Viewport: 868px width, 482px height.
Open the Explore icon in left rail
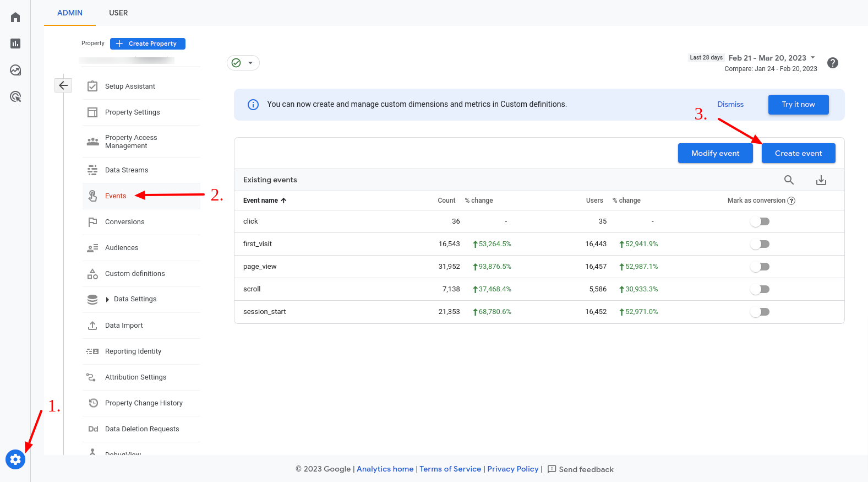[15, 70]
